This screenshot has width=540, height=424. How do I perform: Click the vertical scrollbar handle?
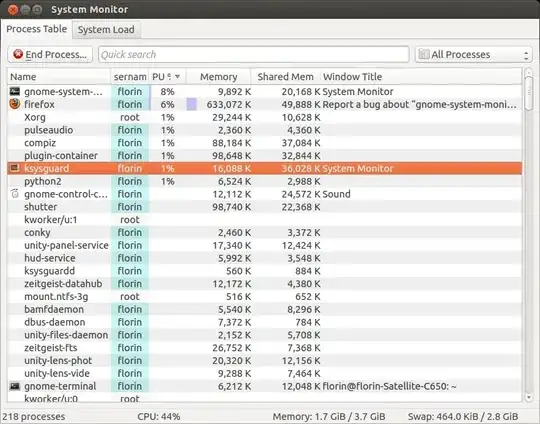pyautogui.click(x=528, y=93)
